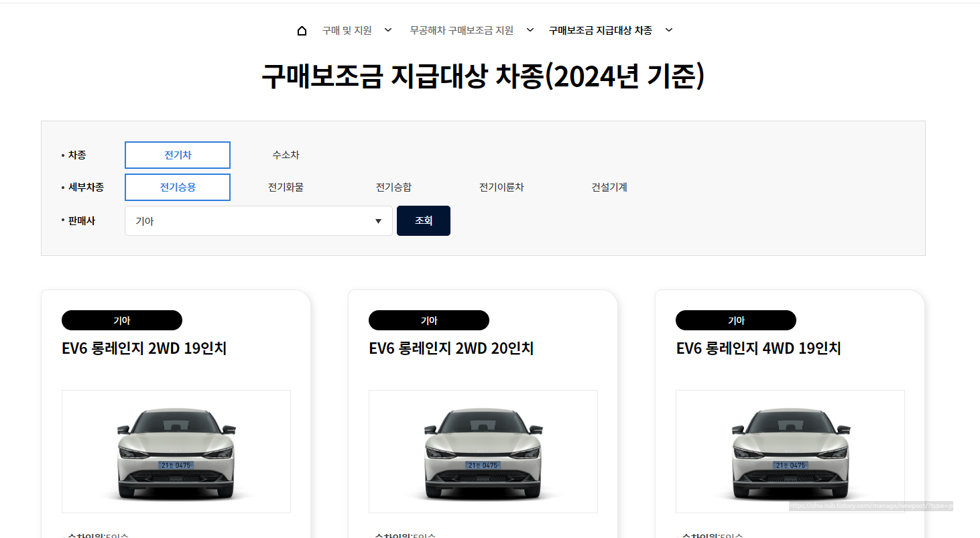Image resolution: width=980 pixels, height=538 pixels.
Task: Click the 세부차종 filter label
Action: coord(86,187)
